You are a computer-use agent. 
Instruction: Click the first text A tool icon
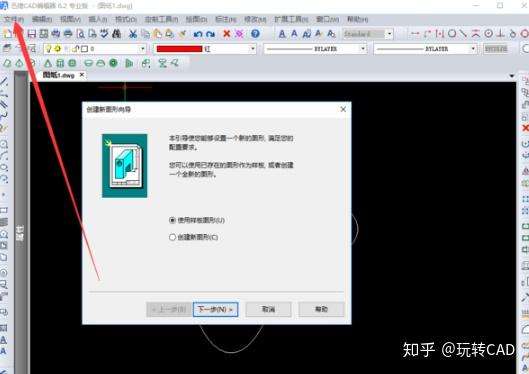coord(282,34)
